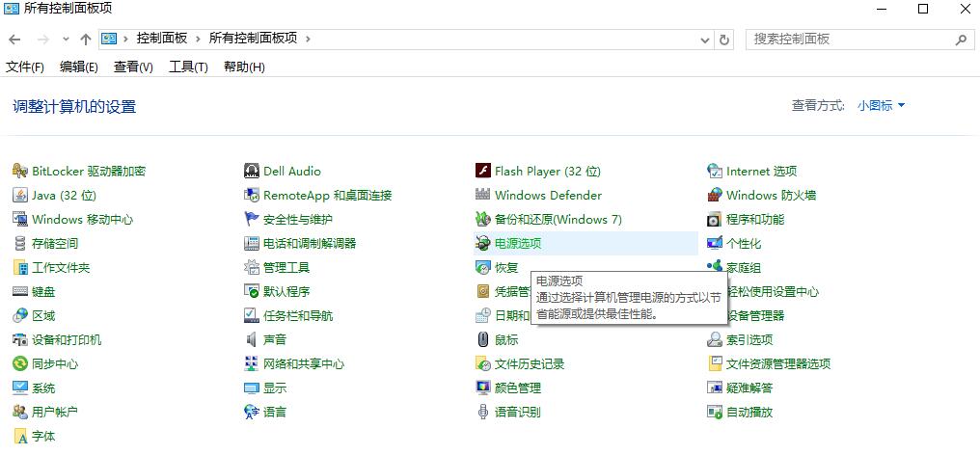Open the 网络和共享中心 icon
The image size is (980, 455).
click(x=251, y=363)
